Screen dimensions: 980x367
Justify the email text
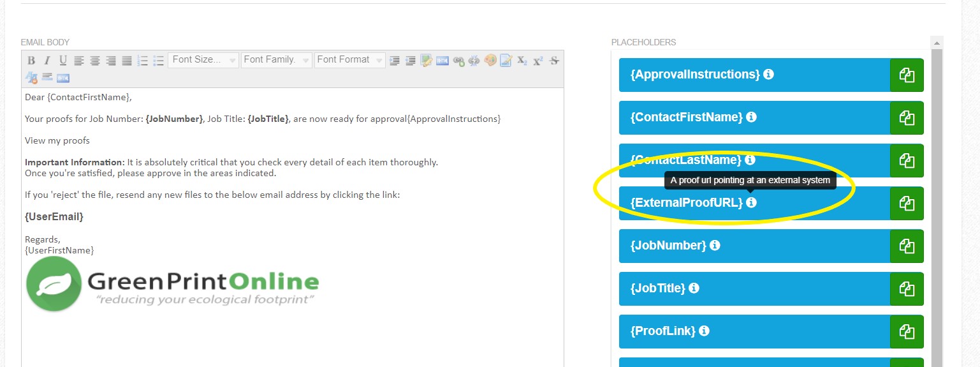[x=127, y=61]
